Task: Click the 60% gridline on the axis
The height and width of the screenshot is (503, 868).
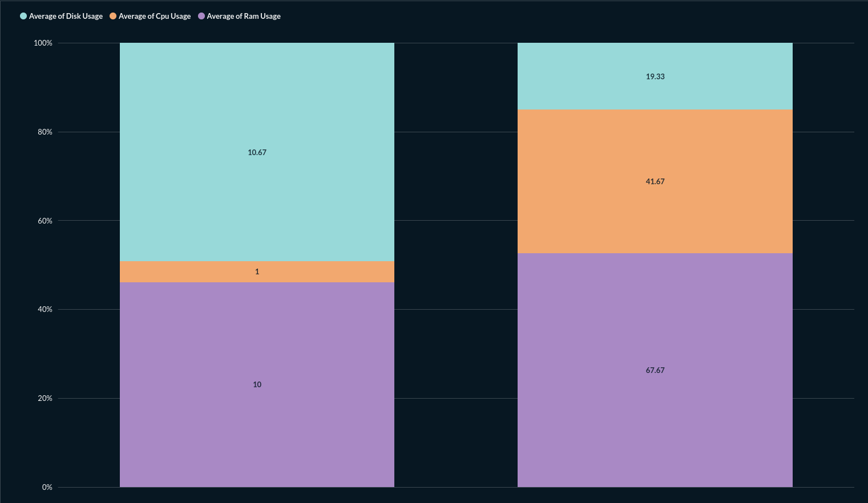Action: pyautogui.click(x=44, y=220)
